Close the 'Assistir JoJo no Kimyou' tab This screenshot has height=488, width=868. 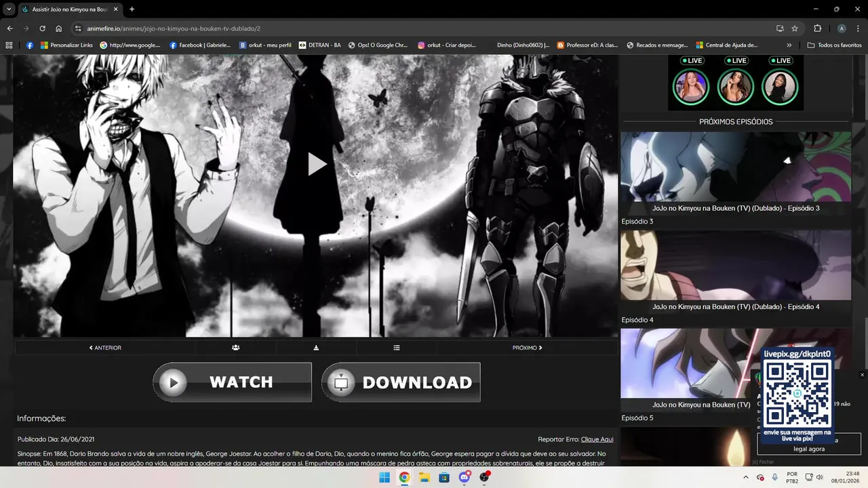tap(116, 9)
